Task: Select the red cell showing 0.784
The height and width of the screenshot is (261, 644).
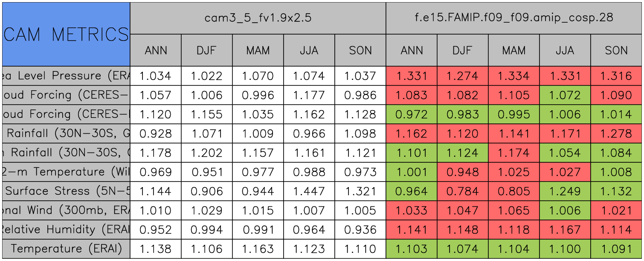Action: [x=462, y=191]
